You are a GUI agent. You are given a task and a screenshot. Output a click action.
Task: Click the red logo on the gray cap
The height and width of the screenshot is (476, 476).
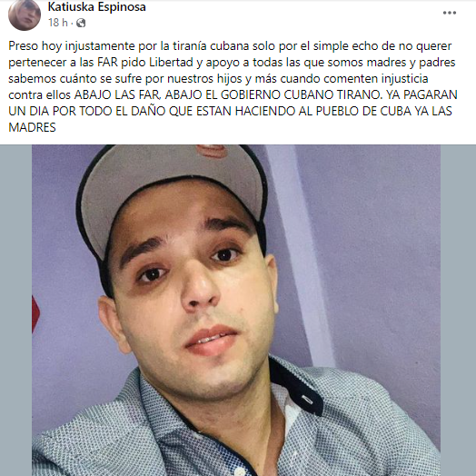(212, 150)
